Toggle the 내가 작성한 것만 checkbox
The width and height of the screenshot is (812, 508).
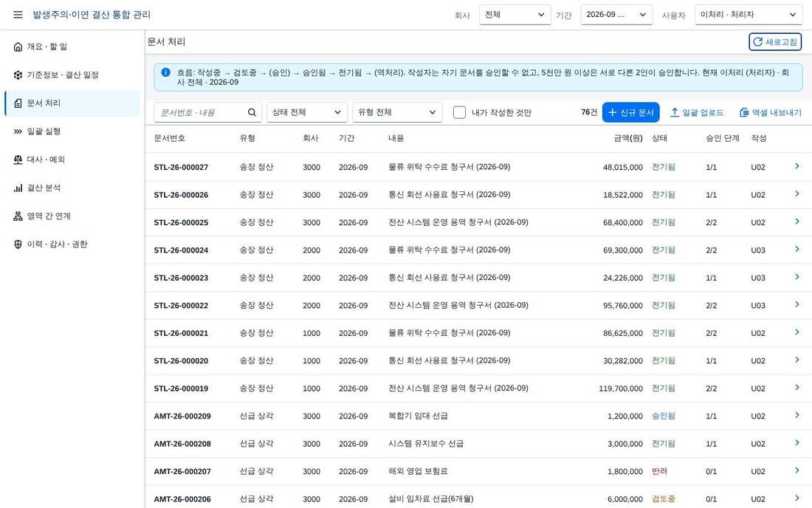459,112
